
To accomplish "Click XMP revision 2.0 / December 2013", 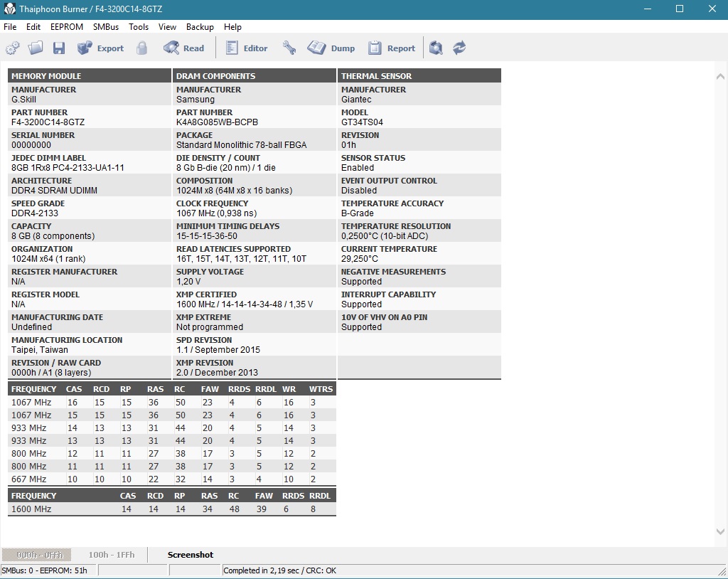I will (217, 373).
